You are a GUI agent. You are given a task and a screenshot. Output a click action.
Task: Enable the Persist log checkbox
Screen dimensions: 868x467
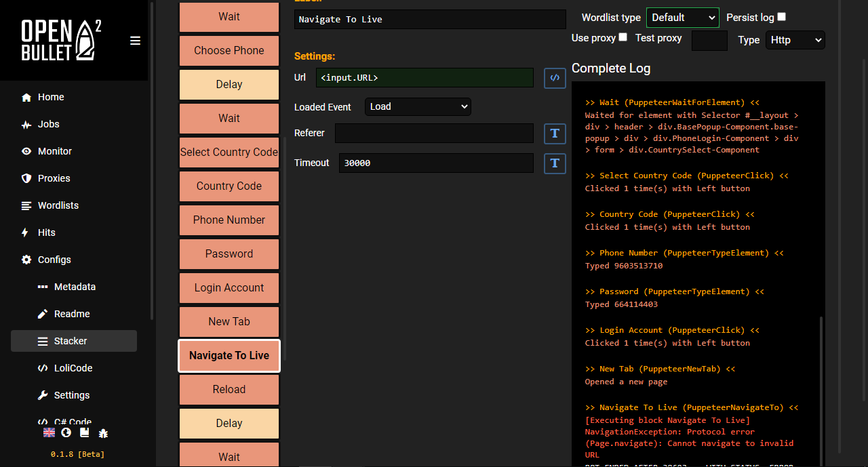[x=781, y=17]
